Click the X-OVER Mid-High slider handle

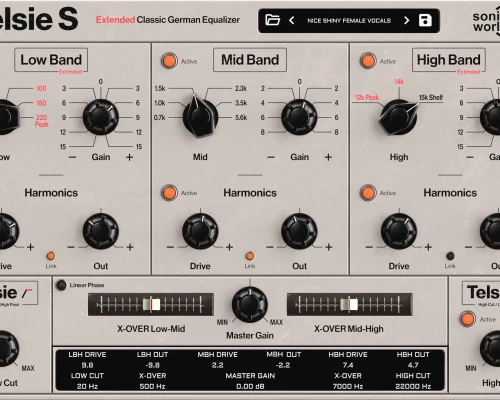(x=349, y=304)
